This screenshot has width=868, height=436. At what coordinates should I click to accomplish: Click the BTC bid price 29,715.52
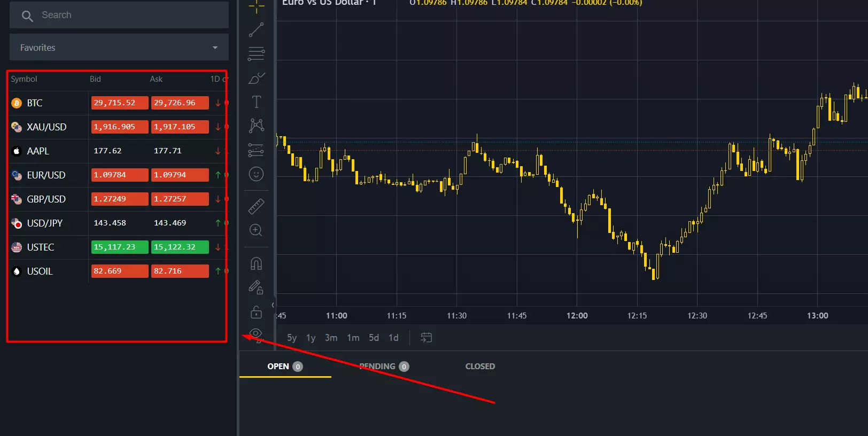(119, 103)
